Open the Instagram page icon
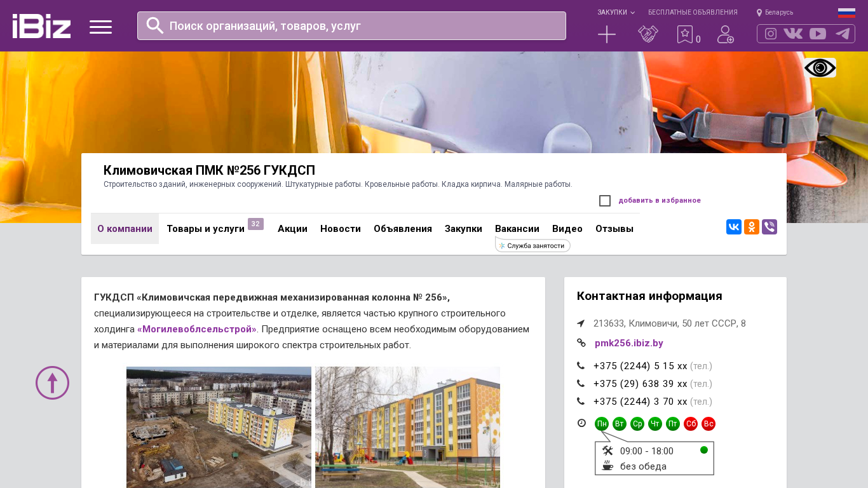 tap(771, 34)
